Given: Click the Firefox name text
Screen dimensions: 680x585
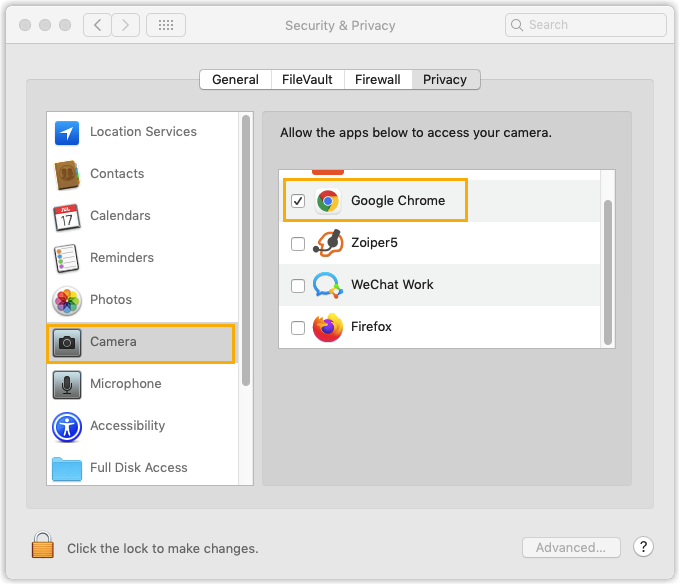Looking at the screenshot, I should point(371,327).
